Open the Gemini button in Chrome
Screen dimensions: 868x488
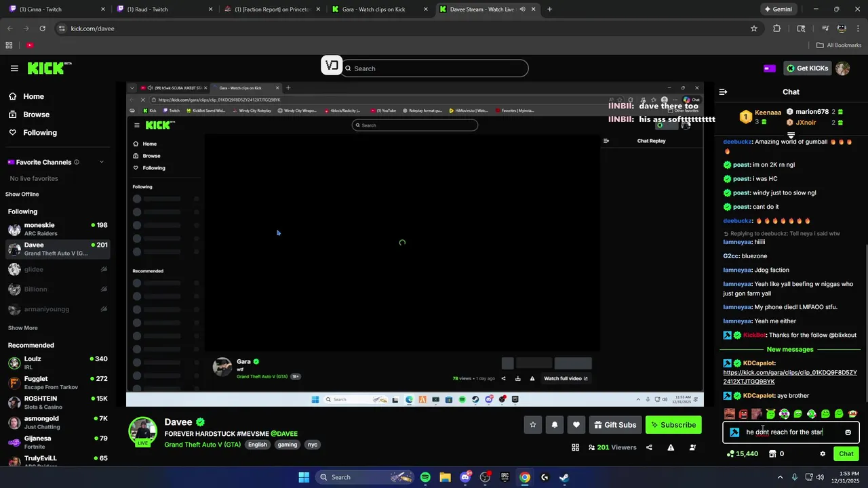[x=777, y=9]
